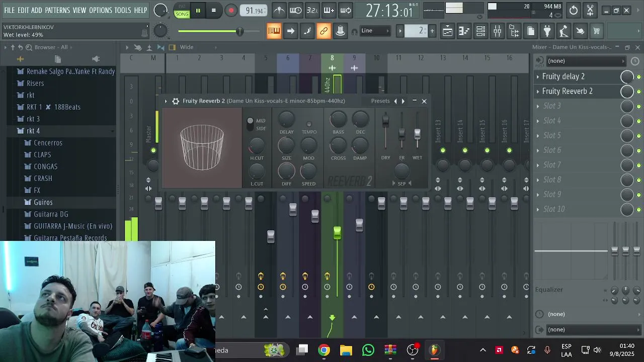Screen dimensions: 644x362
Task: Open Fruity Reeverb 2 slot menu arrow
Action: 538,91
